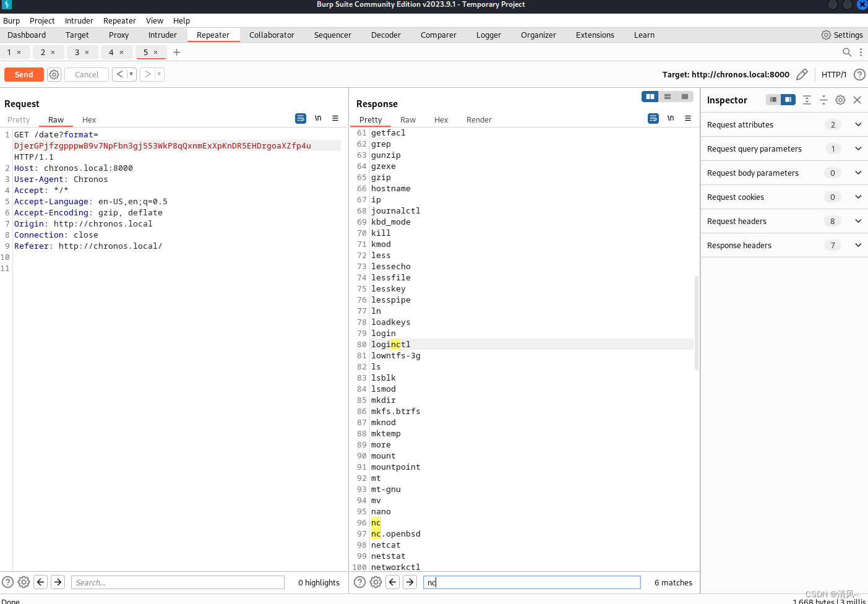Jump to next 'nc' match in response

410,582
